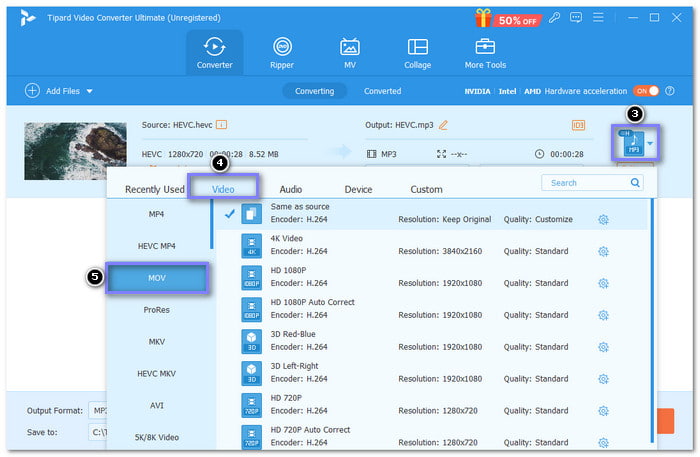Viewport: 700px width, 457px height.
Task: Open settings gear for 4K Video
Action: (x=603, y=251)
